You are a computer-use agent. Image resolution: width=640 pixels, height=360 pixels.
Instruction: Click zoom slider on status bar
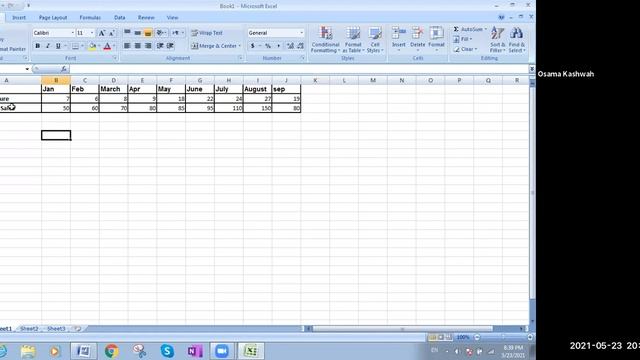[x=503, y=337]
